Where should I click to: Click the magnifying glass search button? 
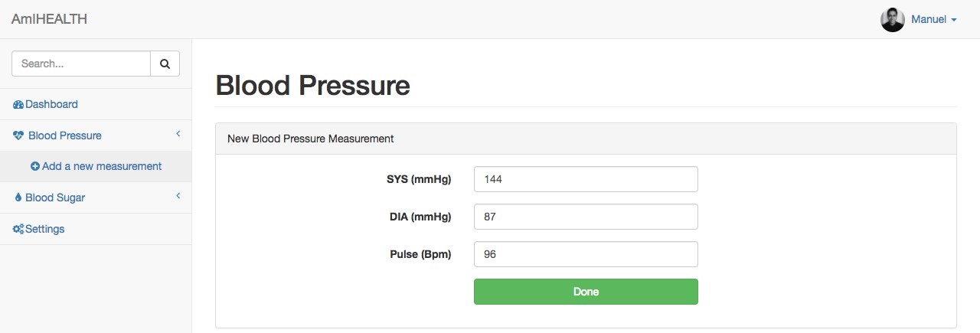[x=165, y=64]
